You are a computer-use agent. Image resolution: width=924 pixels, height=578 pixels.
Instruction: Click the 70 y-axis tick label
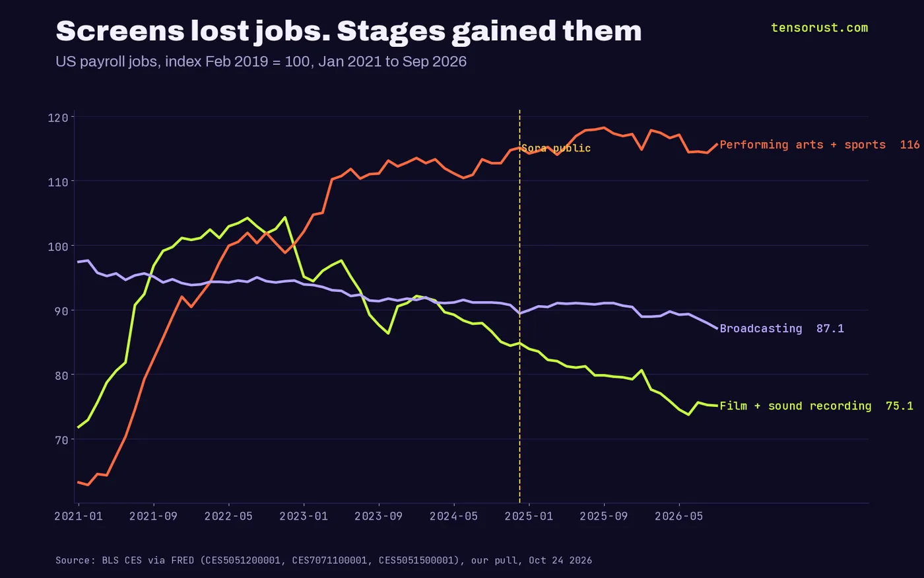click(x=61, y=439)
